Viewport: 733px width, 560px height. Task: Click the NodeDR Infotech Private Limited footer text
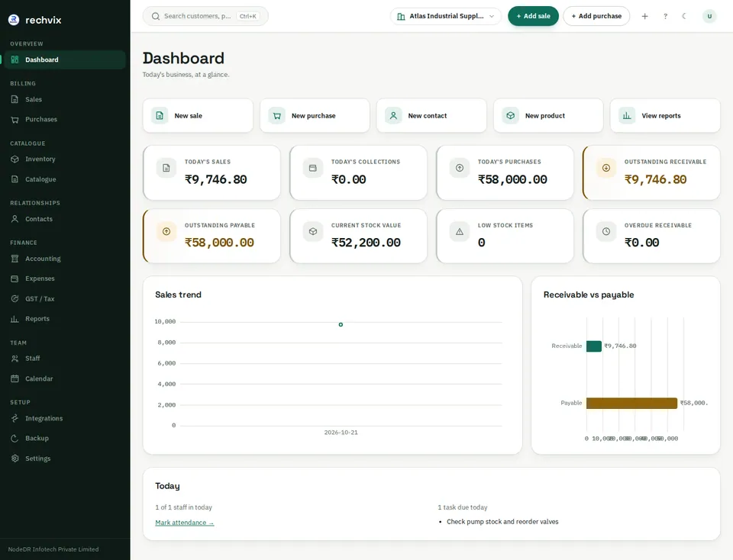[x=53, y=549]
